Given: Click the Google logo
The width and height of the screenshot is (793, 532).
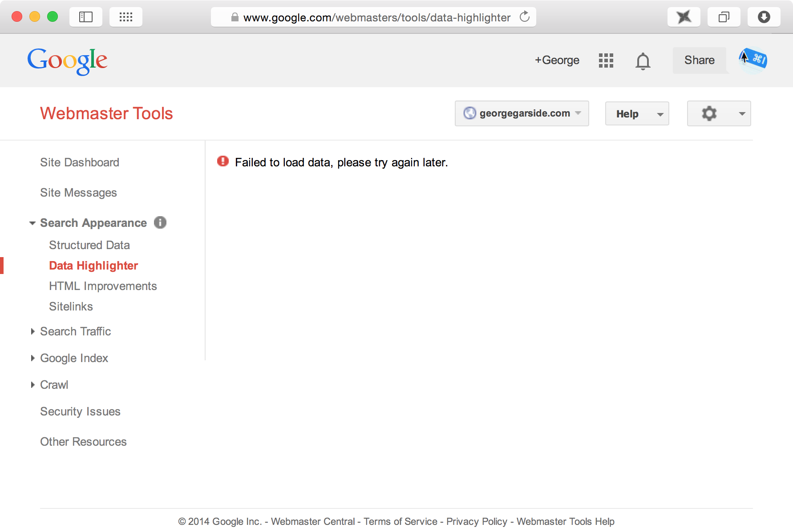Looking at the screenshot, I should 67,61.
